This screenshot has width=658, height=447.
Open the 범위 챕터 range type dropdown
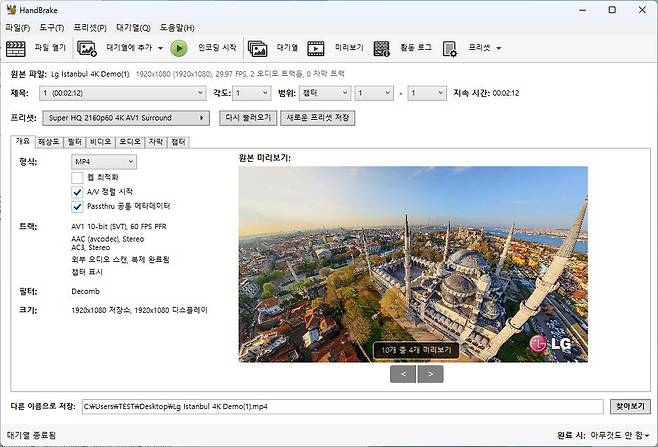pyautogui.click(x=325, y=93)
